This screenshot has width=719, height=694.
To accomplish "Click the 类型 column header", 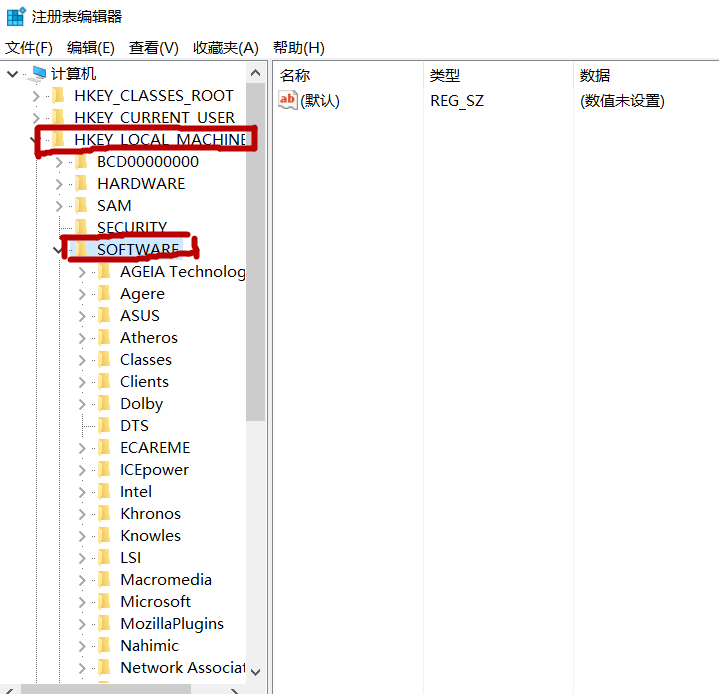I will point(445,76).
